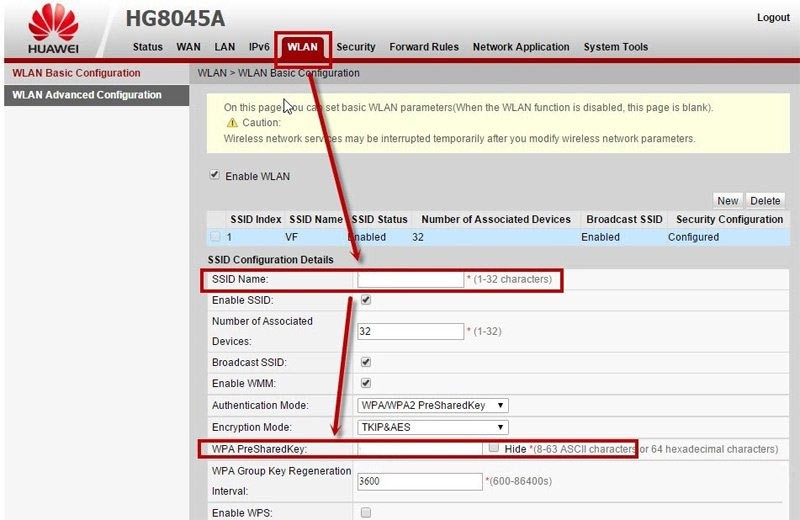Toggle Hide checkbox for WPA PreSharedKey
800x520 pixels.
click(x=494, y=449)
